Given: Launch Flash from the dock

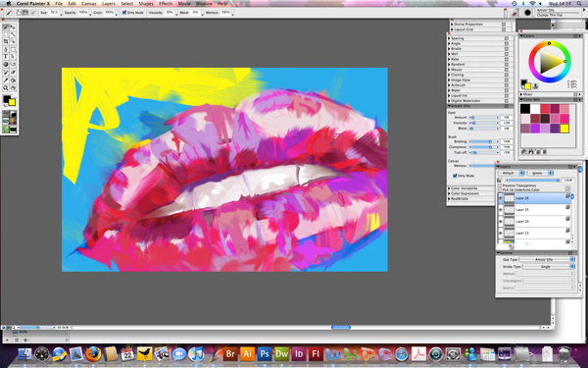Looking at the screenshot, I should pos(316,353).
